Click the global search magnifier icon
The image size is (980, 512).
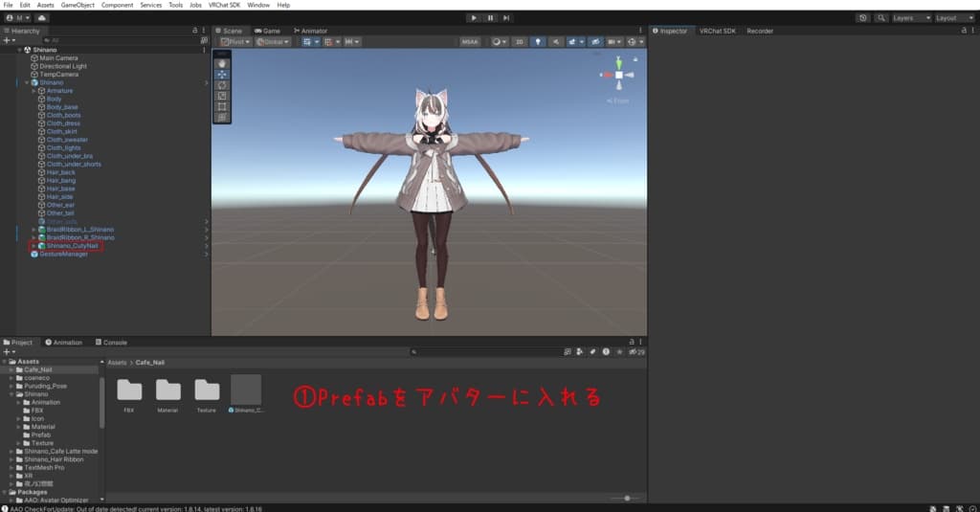(881, 18)
